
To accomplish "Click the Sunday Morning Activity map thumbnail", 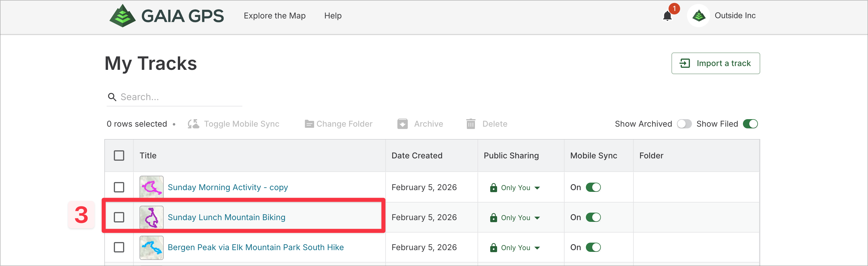I will pyautogui.click(x=152, y=187).
